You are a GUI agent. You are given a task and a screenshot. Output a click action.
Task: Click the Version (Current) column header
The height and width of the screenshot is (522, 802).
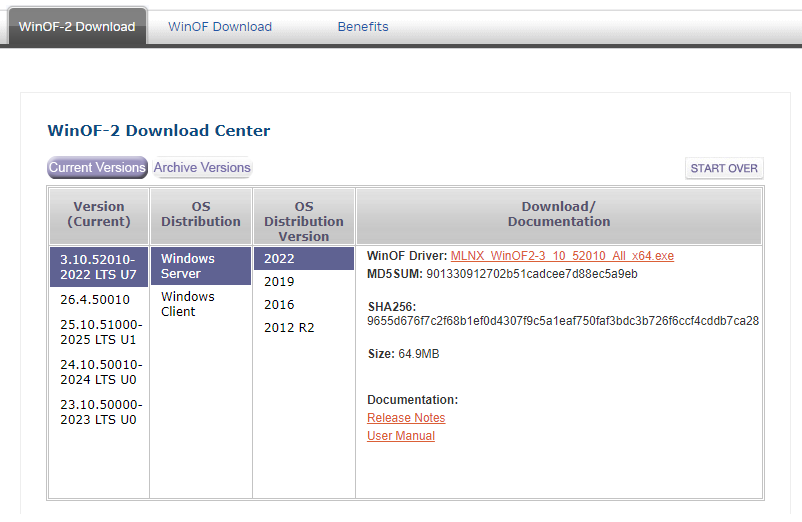99,216
